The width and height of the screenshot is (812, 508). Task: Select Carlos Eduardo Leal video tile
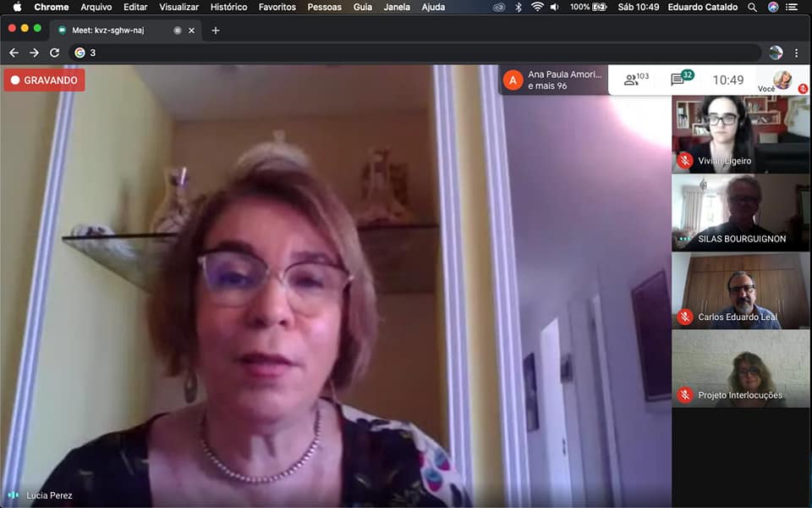pyautogui.click(x=741, y=290)
